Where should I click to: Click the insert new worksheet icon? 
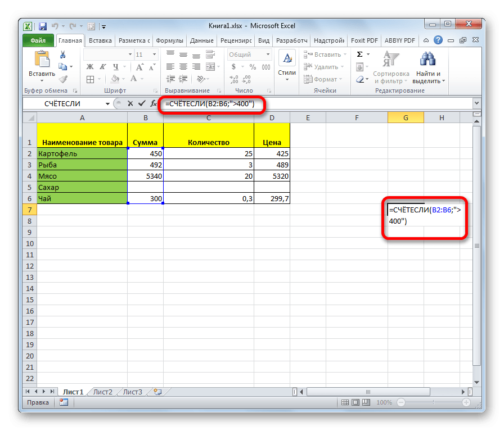coord(157,392)
